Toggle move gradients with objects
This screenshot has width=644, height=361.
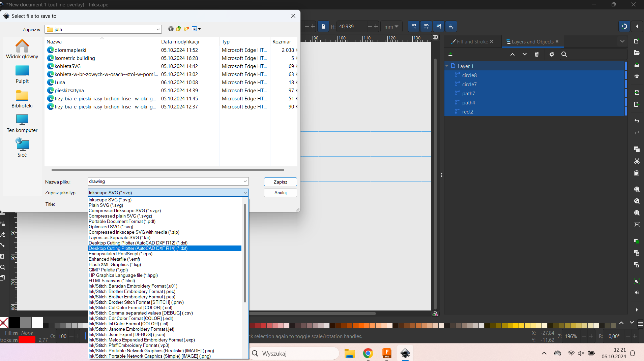[x=439, y=26]
